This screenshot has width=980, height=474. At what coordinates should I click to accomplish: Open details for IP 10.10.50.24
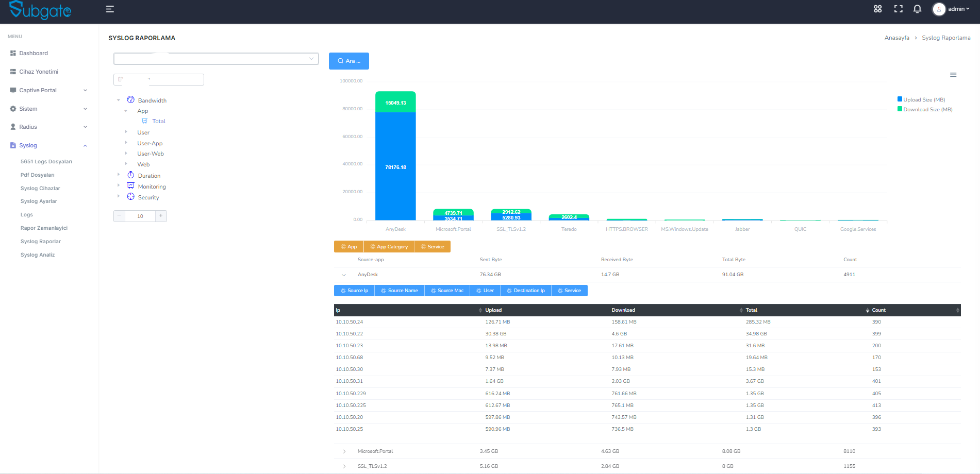tap(349, 321)
